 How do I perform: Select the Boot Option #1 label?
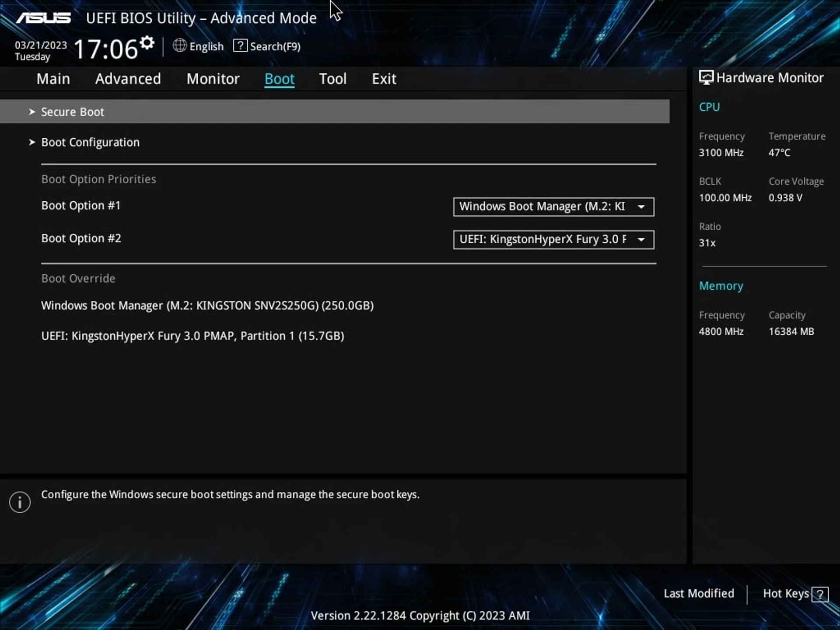pos(81,206)
